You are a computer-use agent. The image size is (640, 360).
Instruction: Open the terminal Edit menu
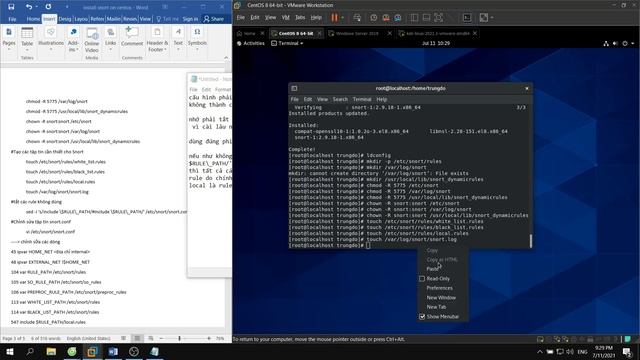coord(308,99)
